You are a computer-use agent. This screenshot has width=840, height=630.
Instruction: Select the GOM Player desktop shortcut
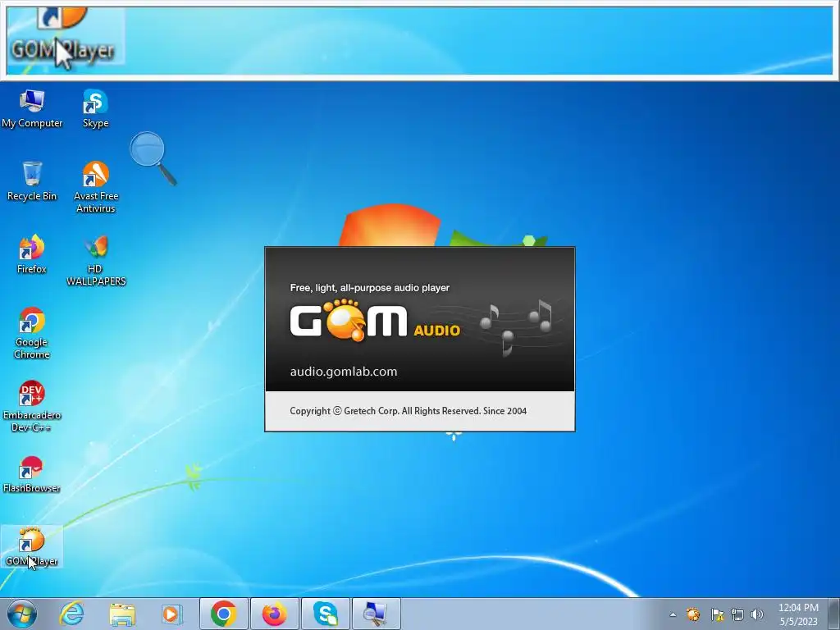tap(32, 546)
